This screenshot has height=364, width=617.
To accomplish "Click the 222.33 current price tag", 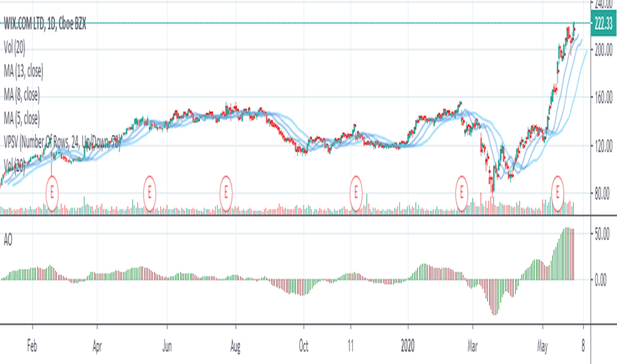I will coord(604,24).
